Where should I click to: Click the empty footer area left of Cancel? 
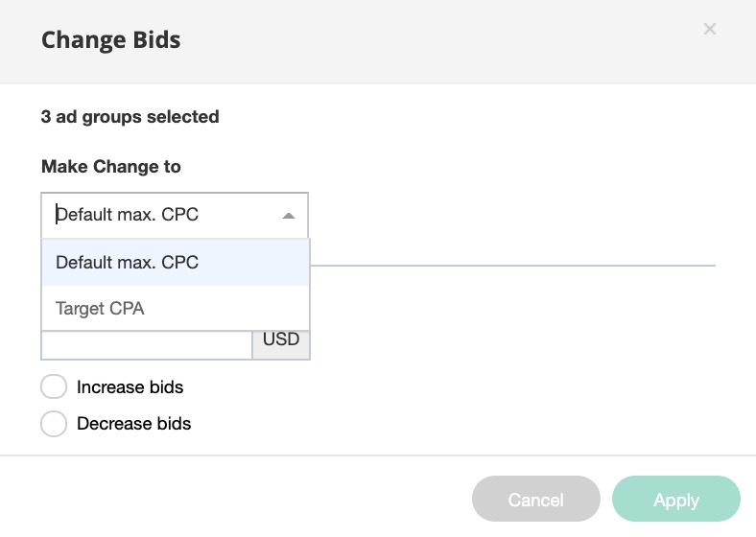click(240, 499)
